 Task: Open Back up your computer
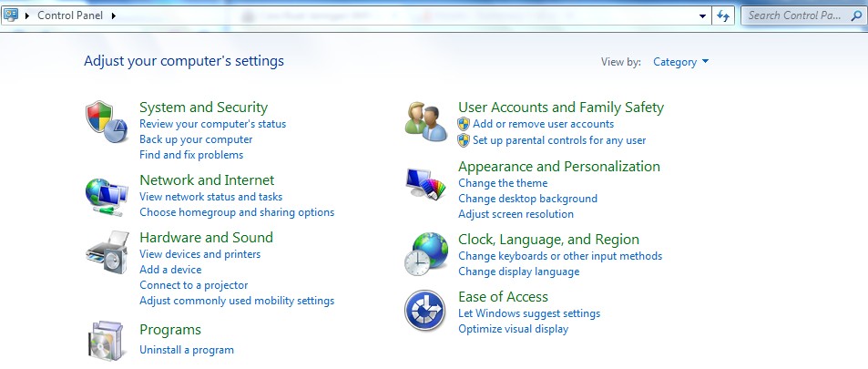196,139
